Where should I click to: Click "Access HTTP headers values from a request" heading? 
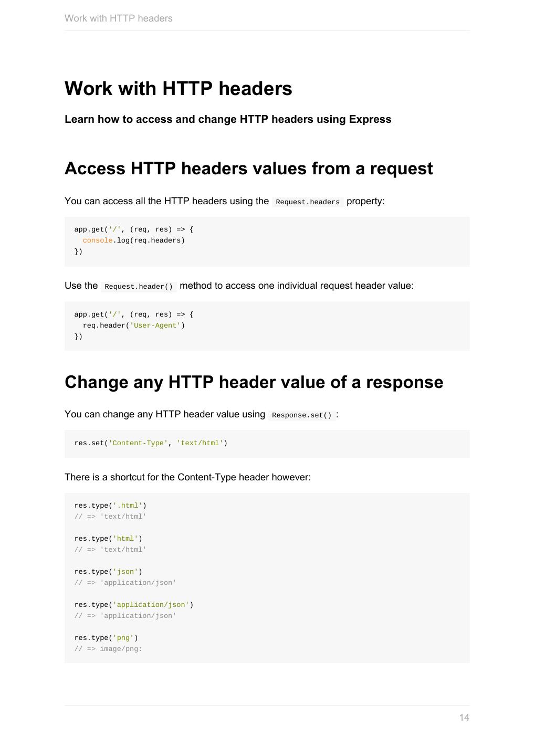click(x=248, y=169)
